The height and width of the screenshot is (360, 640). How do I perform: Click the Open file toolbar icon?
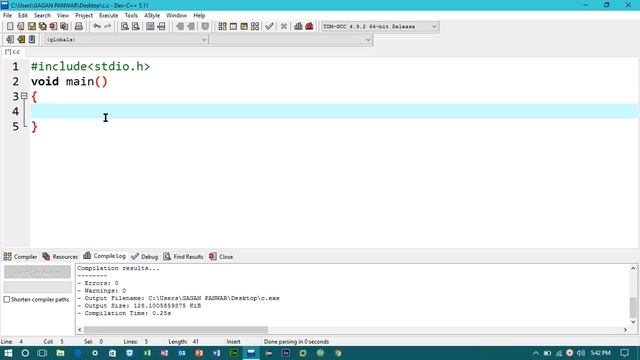click(x=20, y=27)
